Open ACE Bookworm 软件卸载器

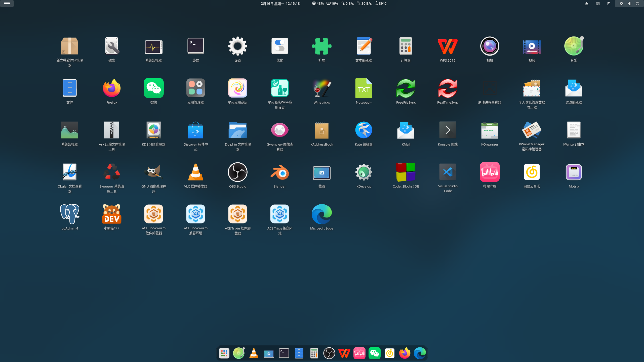(x=154, y=214)
